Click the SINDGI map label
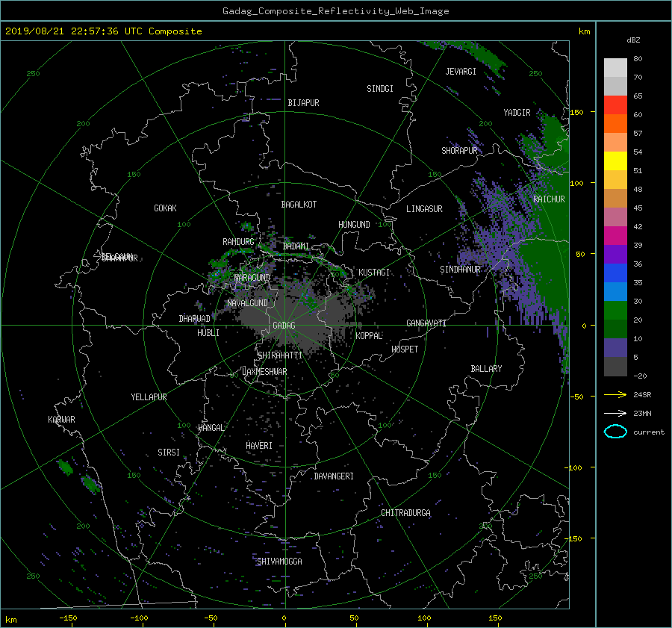The width and height of the screenshot is (672, 628). click(380, 89)
